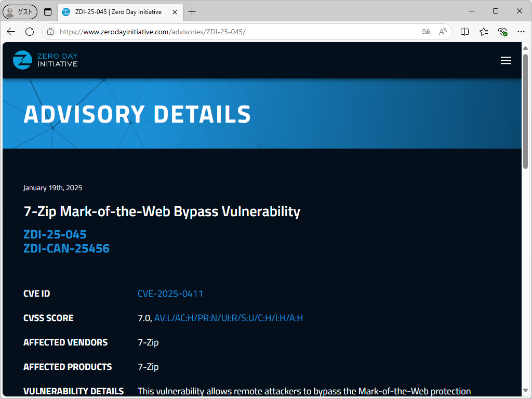Click the scrollbar down arrow
The image size is (532, 399).
pos(526,390)
